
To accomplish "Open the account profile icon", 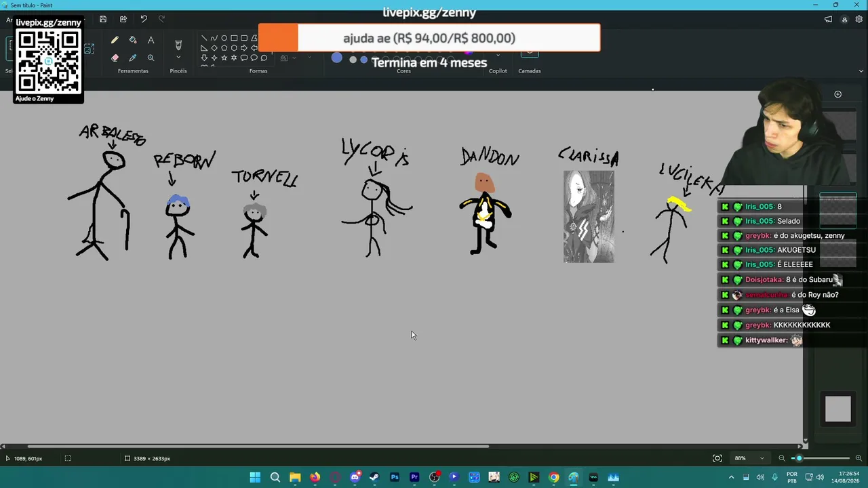I will pyautogui.click(x=844, y=20).
